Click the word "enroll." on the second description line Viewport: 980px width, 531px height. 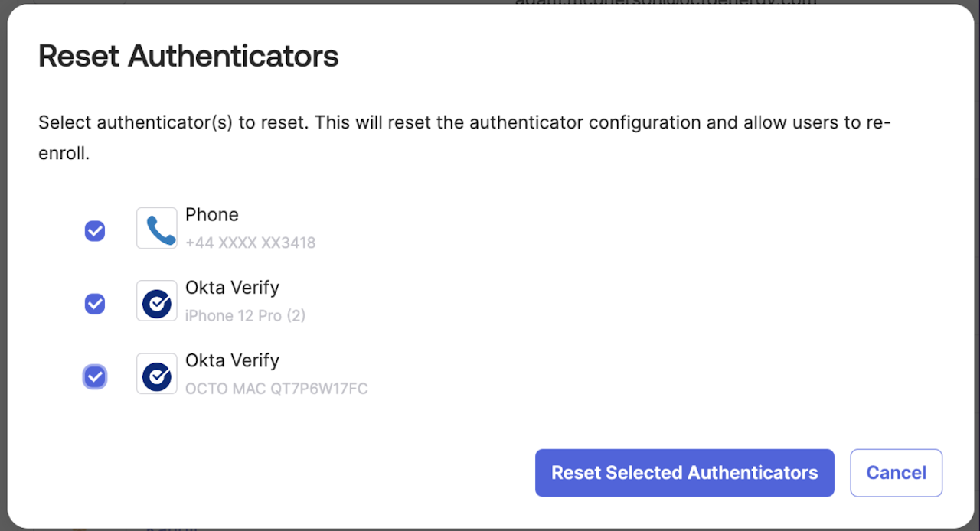click(64, 153)
